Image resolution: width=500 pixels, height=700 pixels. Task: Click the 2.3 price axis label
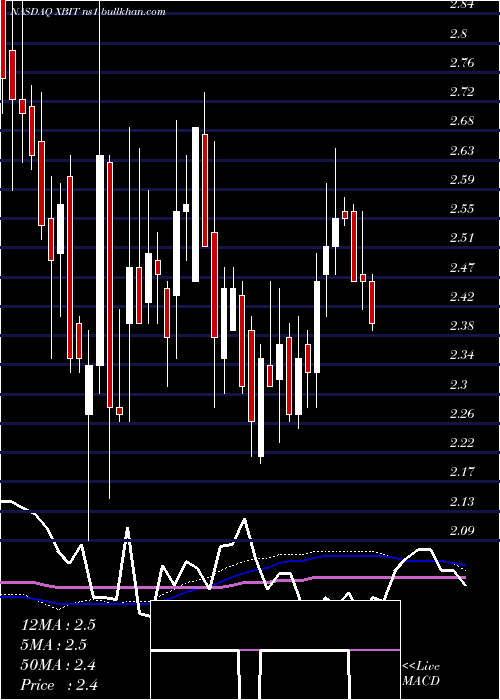coord(458,385)
